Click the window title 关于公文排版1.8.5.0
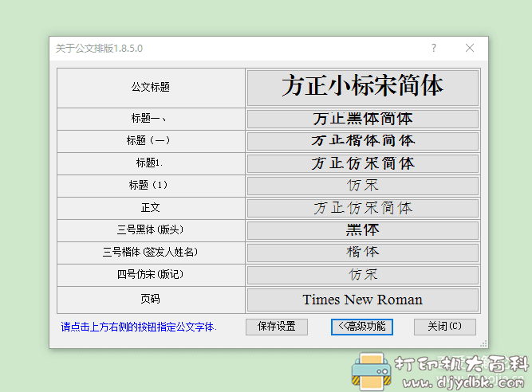532x392 pixels. click(x=99, y=49)
